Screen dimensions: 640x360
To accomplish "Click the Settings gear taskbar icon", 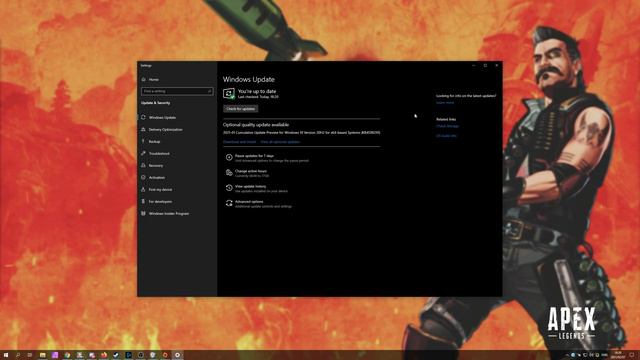I will pyautogui.click(x=178, y=355).
